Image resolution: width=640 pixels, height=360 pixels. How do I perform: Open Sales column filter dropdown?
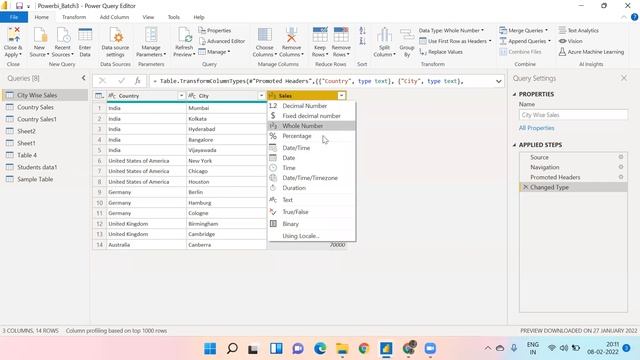[341, 96]
